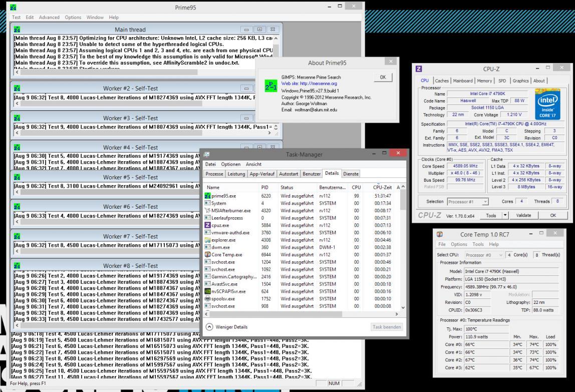
Task: Click the Worker #4 Self-Test window icon
Action: coord(17,147)
